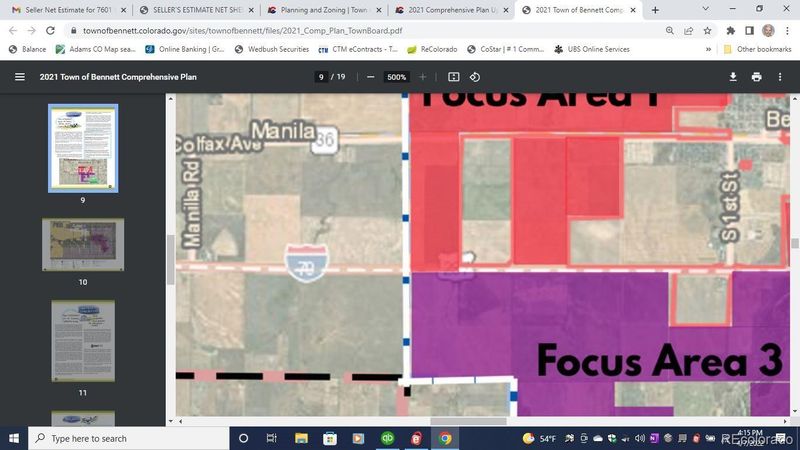Bookmark this tab with the star

707,31
